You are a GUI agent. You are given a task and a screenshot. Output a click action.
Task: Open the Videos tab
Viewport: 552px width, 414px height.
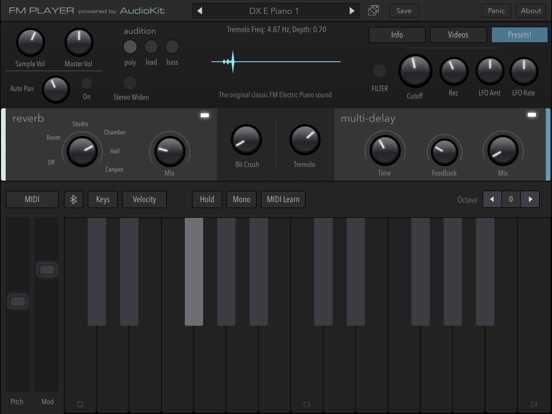point(458,34)
